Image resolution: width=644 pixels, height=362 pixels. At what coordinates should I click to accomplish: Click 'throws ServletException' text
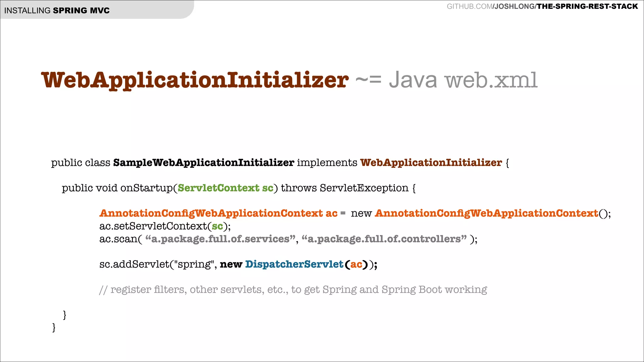point(344,188)
